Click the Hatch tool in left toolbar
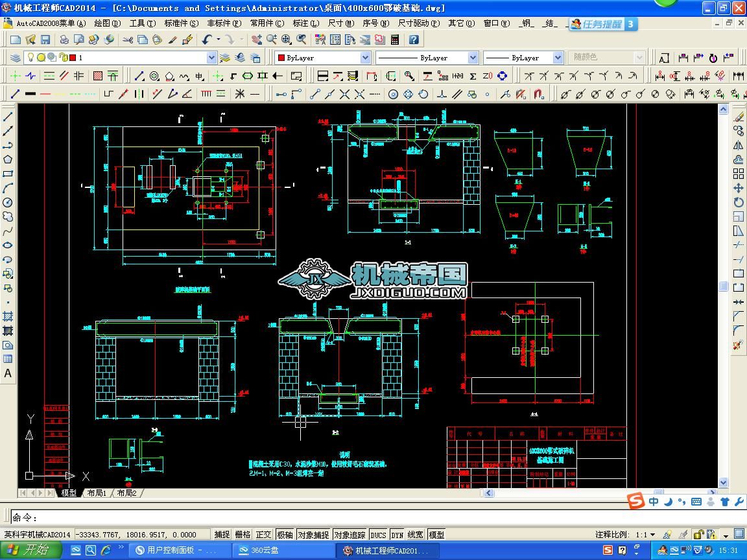The height and width of the screenshot is (560, 747). click(8, 316)
